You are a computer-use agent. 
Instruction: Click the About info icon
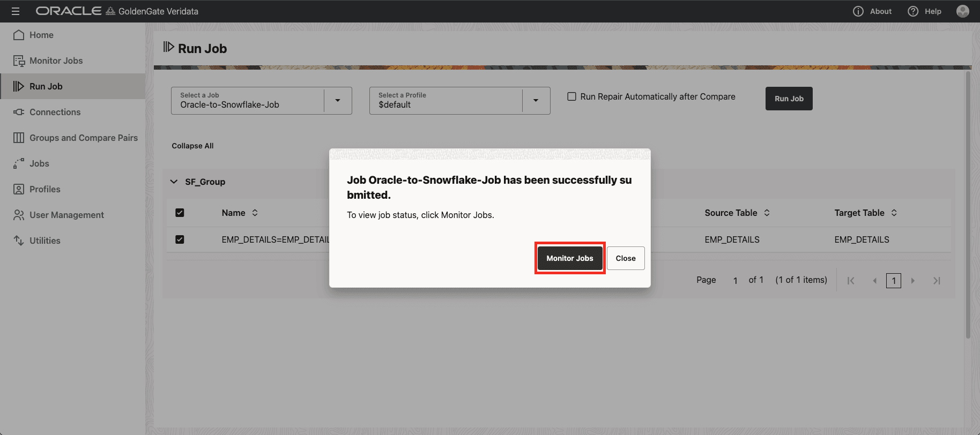[858, 11]
